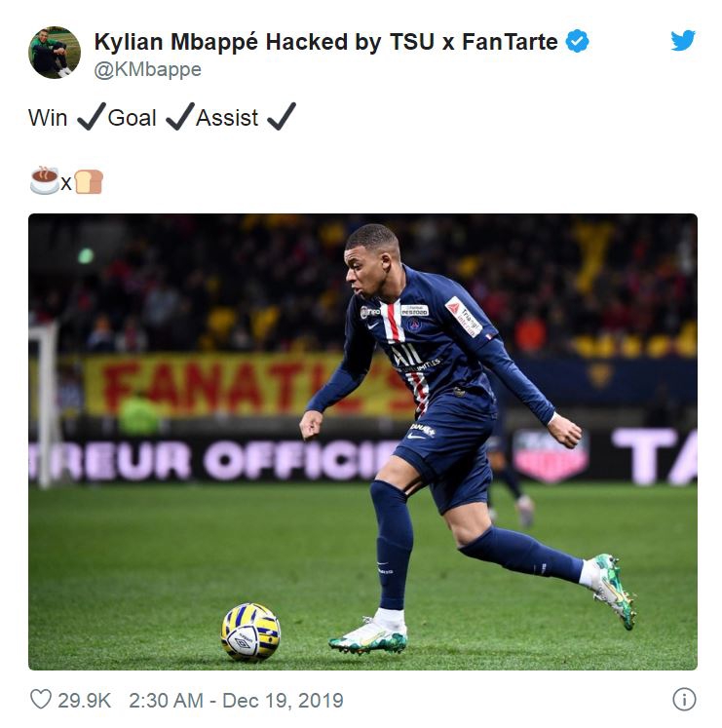Click the check mark after Win
The image size is (722, 728).
(92, 116)
